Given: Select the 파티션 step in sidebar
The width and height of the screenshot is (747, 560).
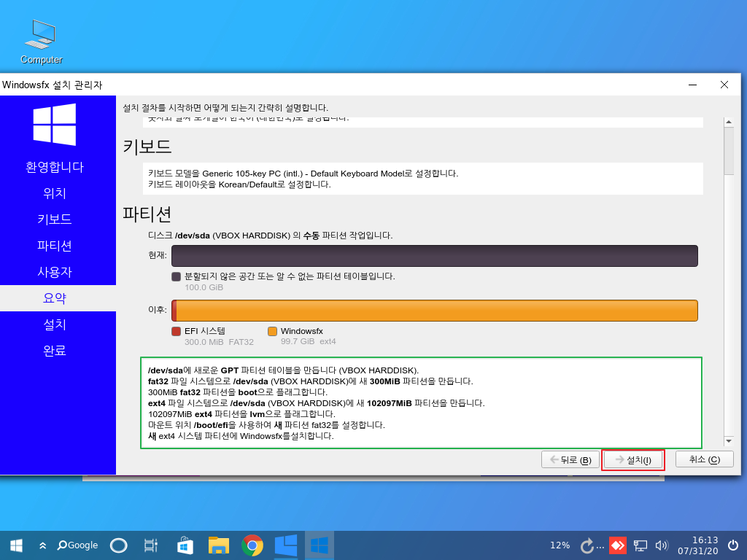Looking at the screenshot, I should (x=55, y=246).
